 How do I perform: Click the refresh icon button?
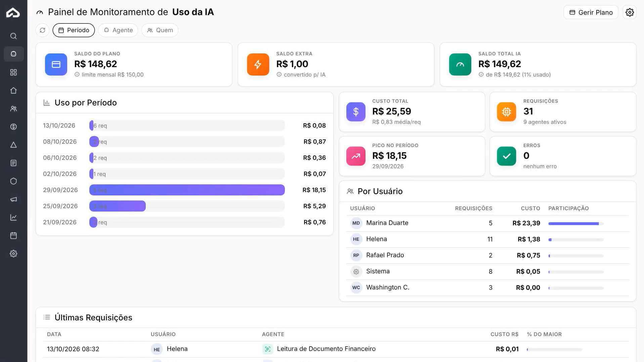pyautogui.click(x=42, y=30)
